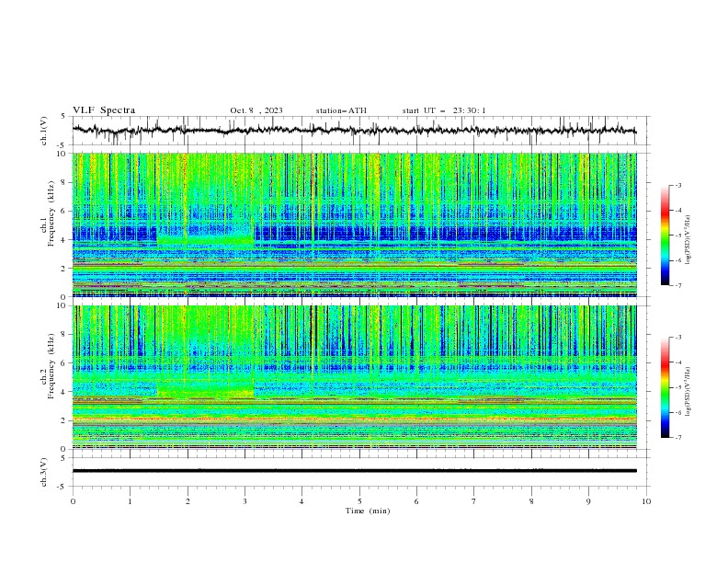Click the time tick label '2' on the x-axis
This screenshot has height=563, width=728.
coord(188,501)
